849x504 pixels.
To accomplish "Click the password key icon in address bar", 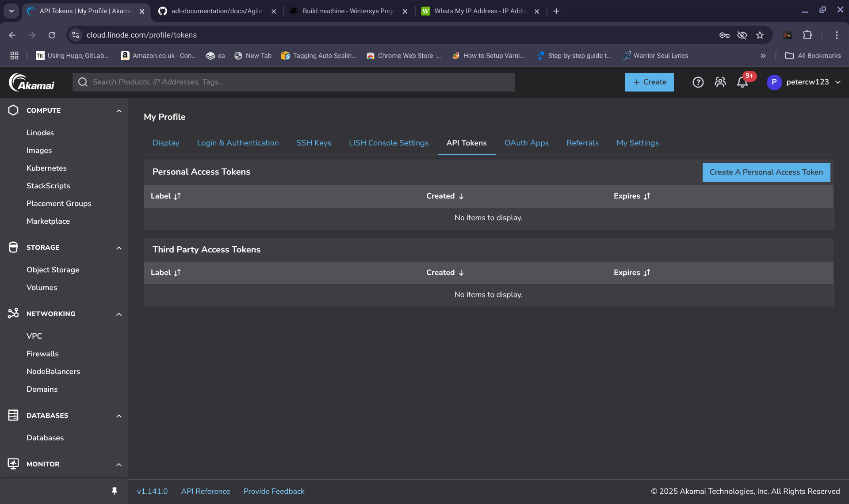I will pos(724,35).
